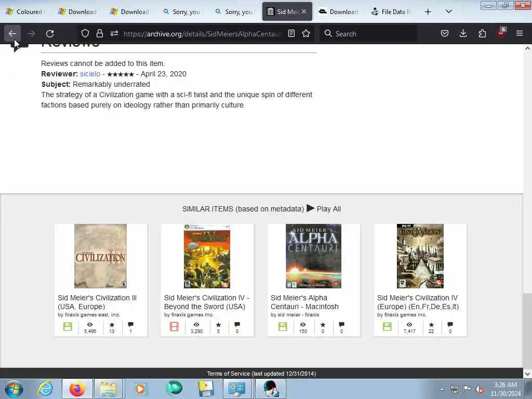This screenshot has height=399, width=532.
Task: Click views eye icon on Civilization III card
Action: tap(90, 325)
